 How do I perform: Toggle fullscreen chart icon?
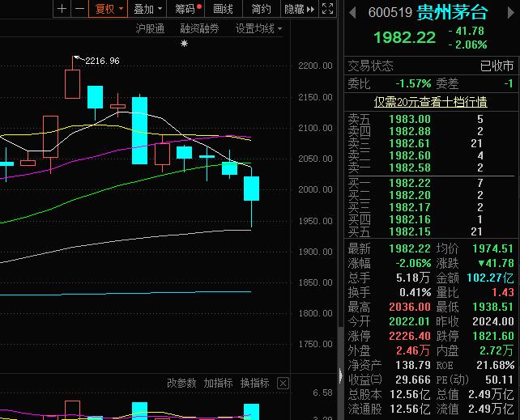328,9
